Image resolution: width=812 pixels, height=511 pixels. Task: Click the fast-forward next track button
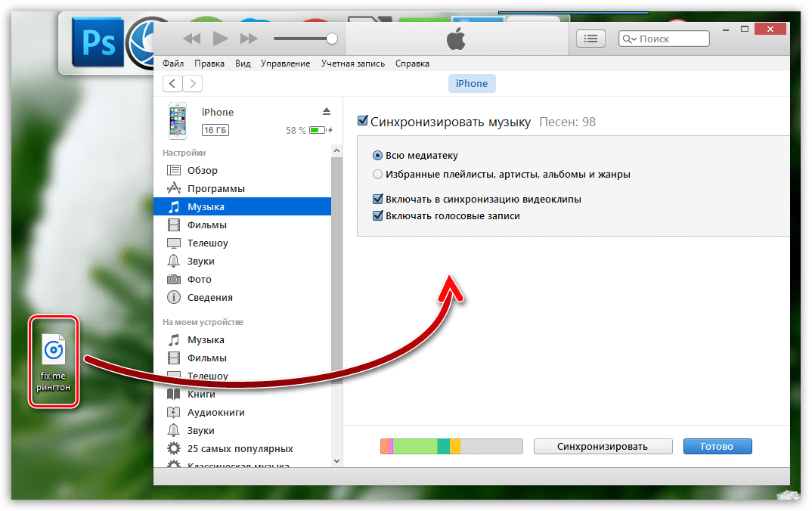point(248,39)
